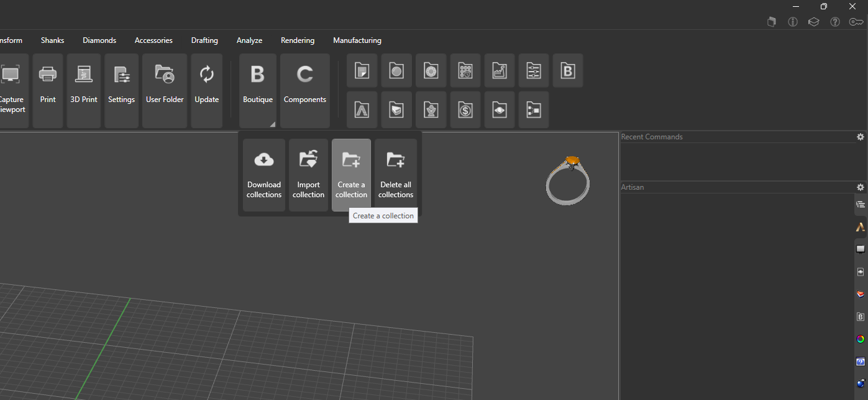Expand the Boutique flyout corner arrow

[x=272, y=124]
